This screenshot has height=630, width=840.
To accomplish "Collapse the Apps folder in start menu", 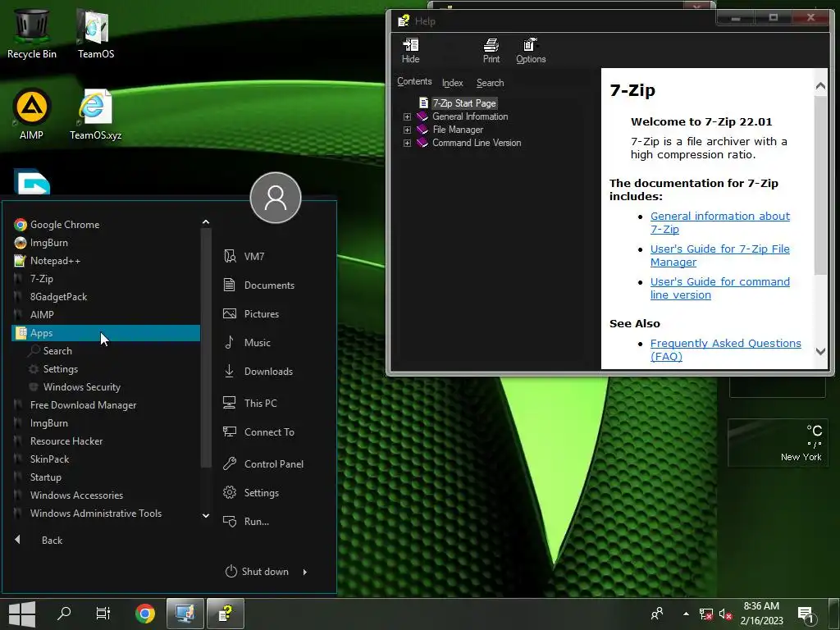I will [x=106, y=333].
